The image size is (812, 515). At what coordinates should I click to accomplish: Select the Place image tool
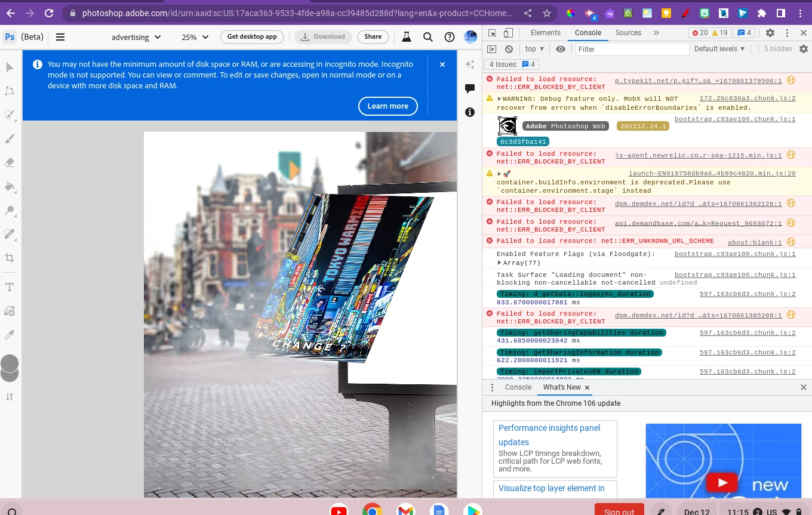coord(10,311)
